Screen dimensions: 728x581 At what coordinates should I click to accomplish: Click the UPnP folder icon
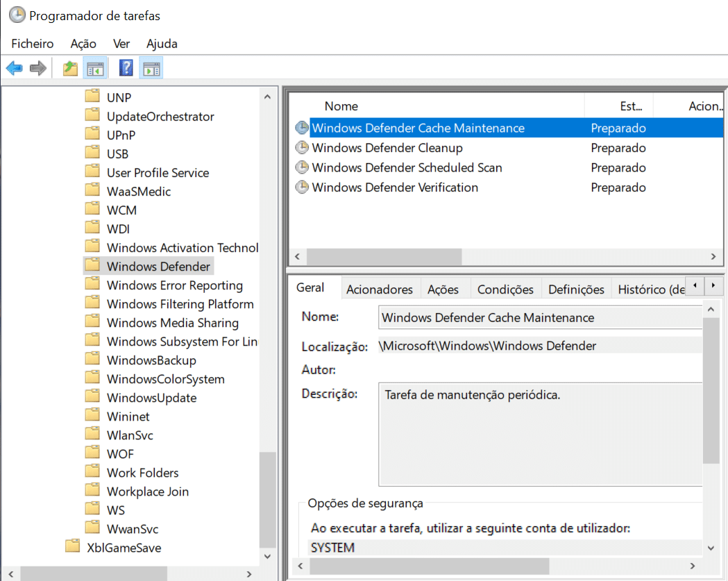click(x=92, y=134)
